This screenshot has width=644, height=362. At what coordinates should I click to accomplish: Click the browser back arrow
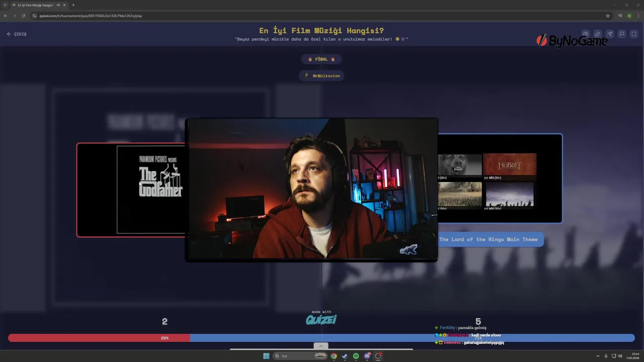click(x=6, y=16)
